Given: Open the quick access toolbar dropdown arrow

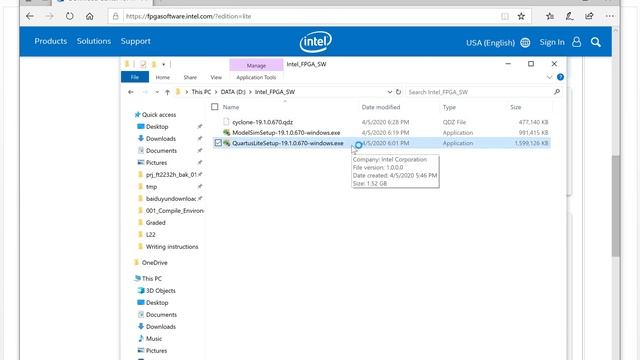Looking at the screenshot, I should 164,64.
